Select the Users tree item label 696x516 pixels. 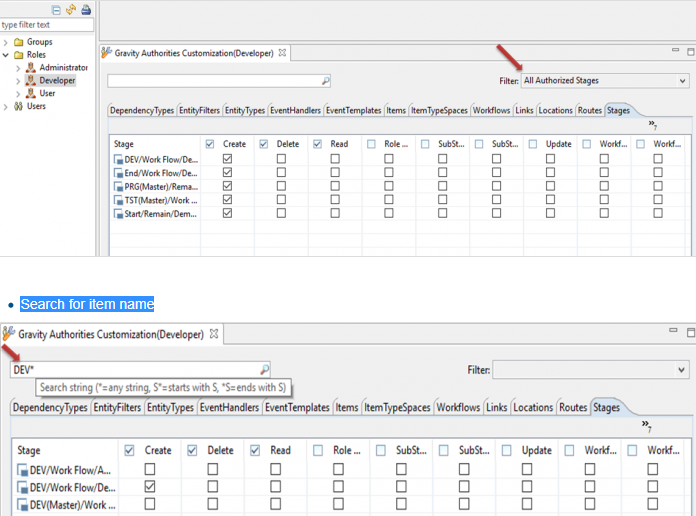click(x=36, y=106)
